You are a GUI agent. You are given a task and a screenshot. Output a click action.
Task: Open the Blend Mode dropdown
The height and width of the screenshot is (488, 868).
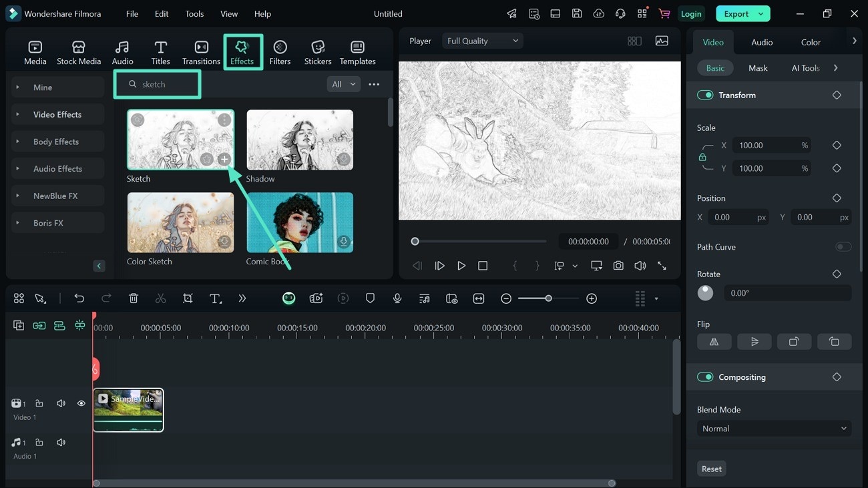[x=774, y=429]
